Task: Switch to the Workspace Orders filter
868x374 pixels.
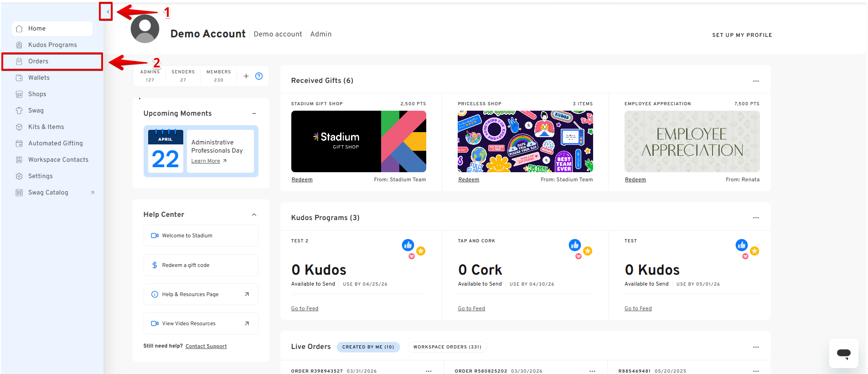Action: 447,347
